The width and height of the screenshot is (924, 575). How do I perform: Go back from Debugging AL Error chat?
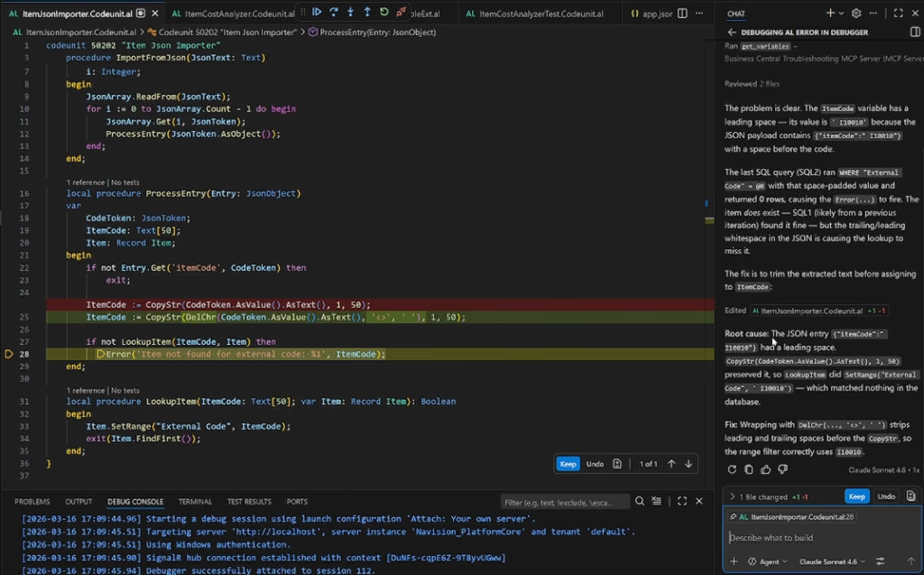732,32
